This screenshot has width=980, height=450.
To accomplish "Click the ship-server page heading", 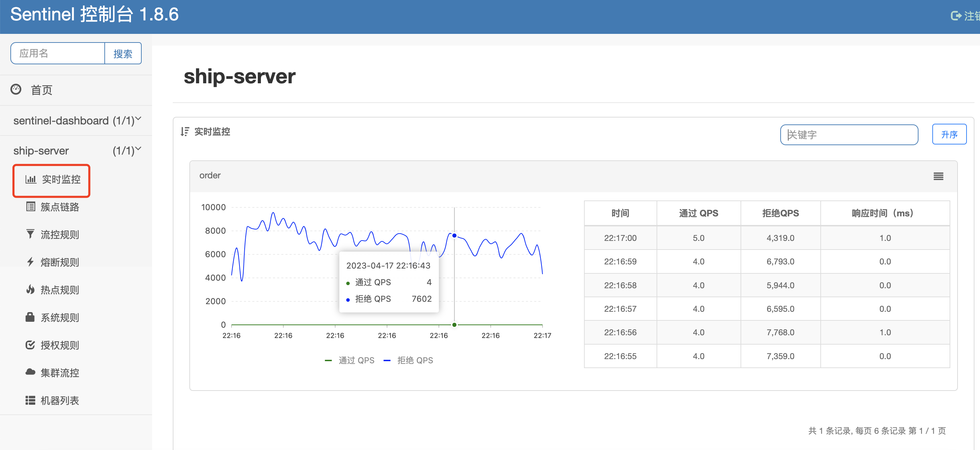I will 239,76.
